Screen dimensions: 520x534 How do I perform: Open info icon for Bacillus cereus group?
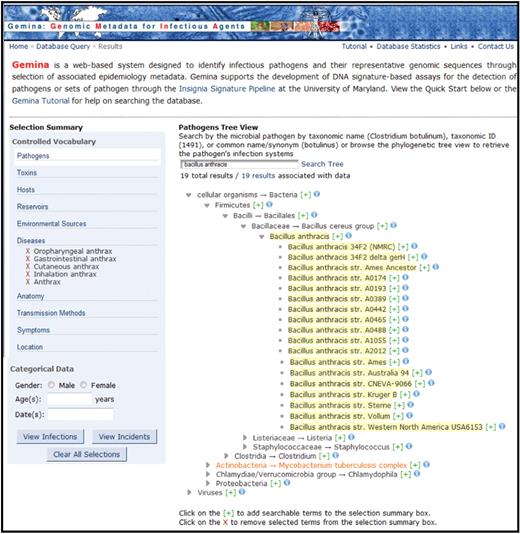[x=393, y=225]
